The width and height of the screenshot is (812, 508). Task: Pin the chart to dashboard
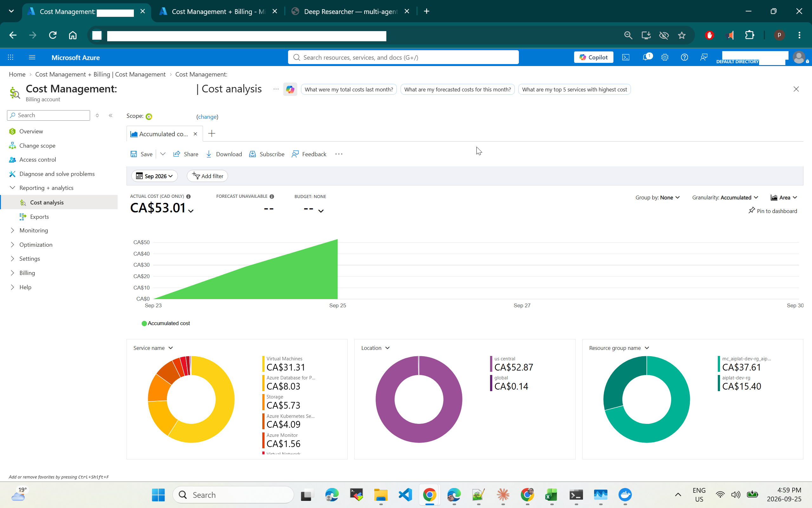tap(773, 211)
